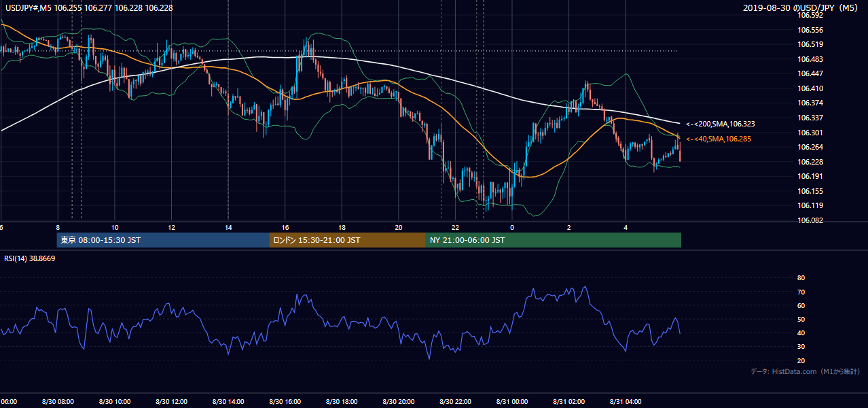868x408 pixels.
Task: Click the 200 SMA 106.323 line label
Action: point(720,124)
